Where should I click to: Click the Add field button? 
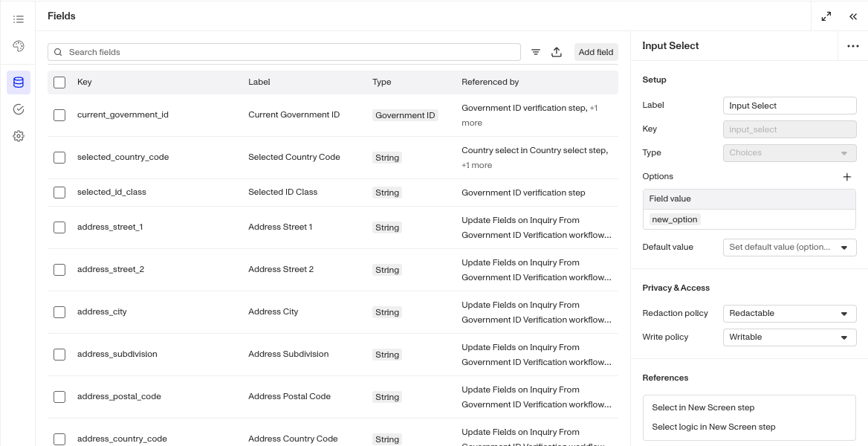(x=596, y=52)
